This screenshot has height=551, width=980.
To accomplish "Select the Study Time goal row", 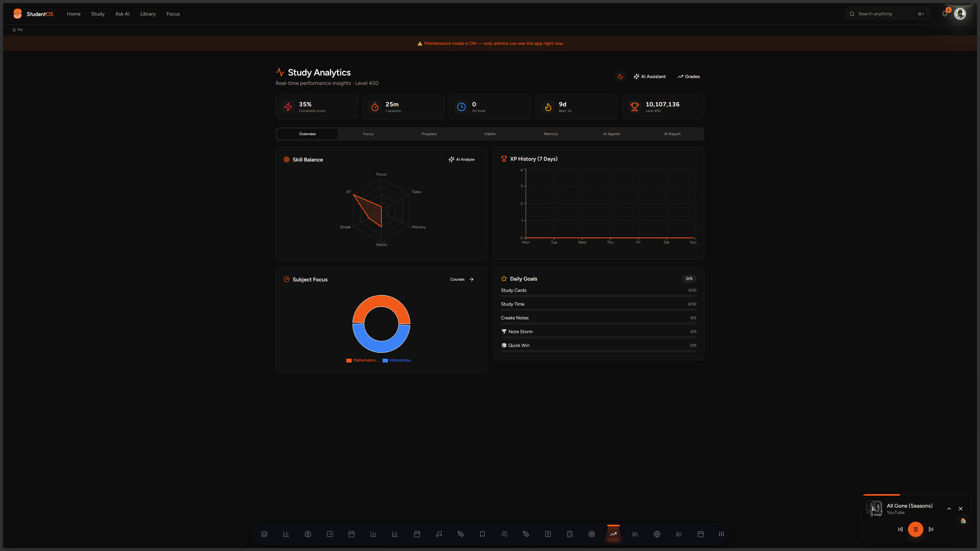I will pos(598,306).
